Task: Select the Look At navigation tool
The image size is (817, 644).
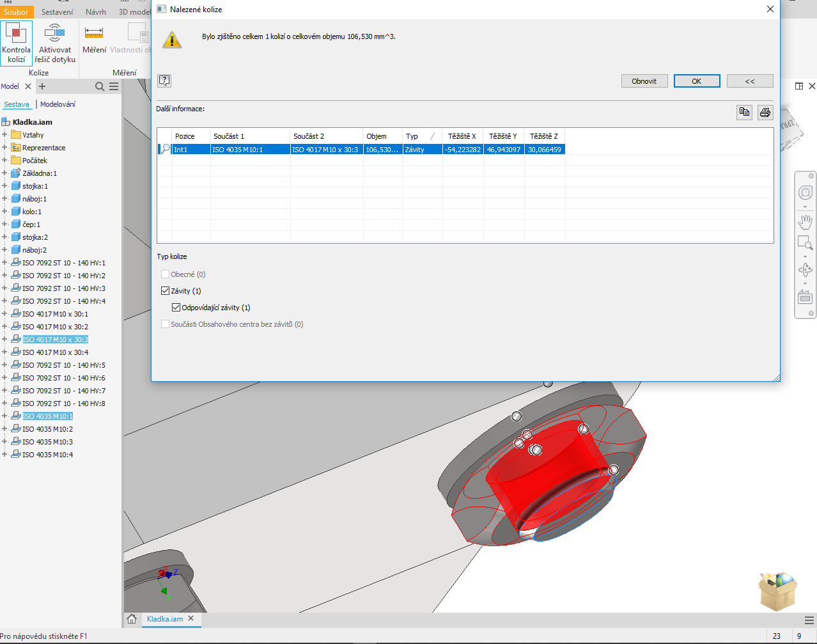Action: [805, 297]
